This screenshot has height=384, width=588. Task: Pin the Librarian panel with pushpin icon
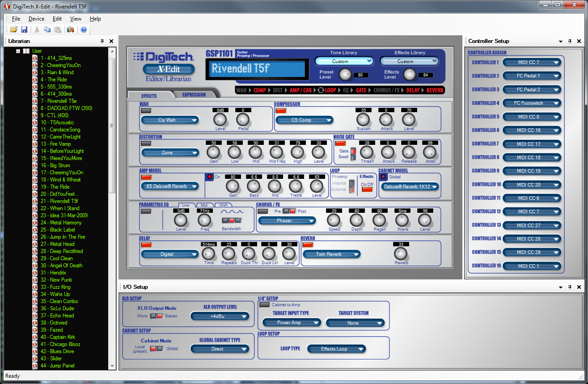(102, 41)
